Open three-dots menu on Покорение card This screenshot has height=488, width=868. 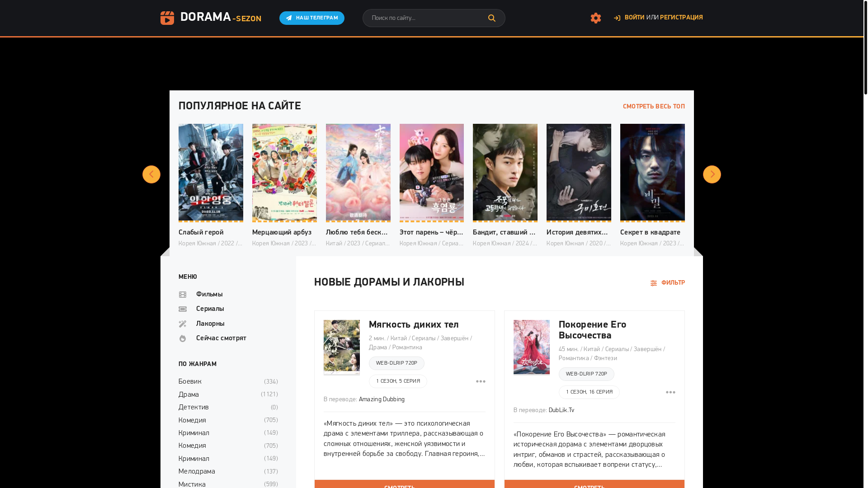pos(670,392)
